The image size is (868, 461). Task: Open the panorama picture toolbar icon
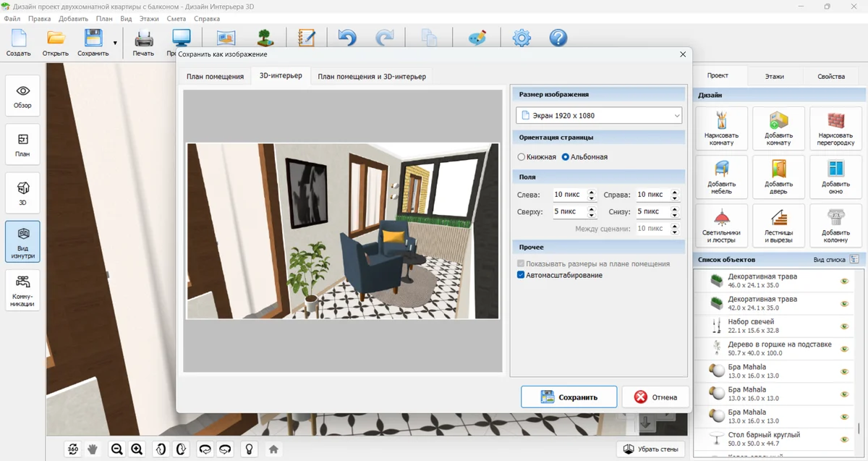226,38
